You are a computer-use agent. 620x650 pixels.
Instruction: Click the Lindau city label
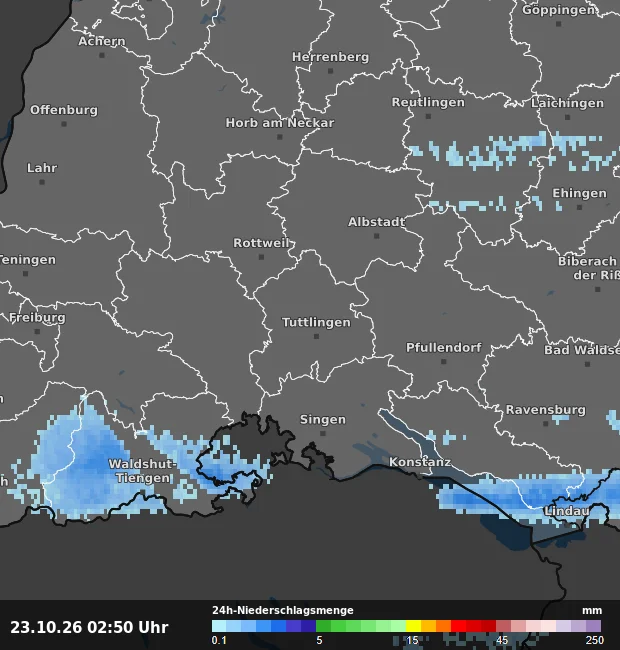[566, 511]
